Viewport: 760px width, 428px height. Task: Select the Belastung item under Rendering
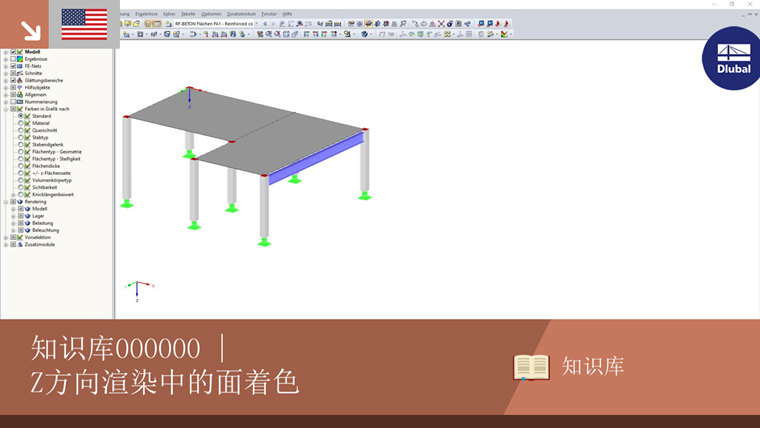[x=43, y=223]
